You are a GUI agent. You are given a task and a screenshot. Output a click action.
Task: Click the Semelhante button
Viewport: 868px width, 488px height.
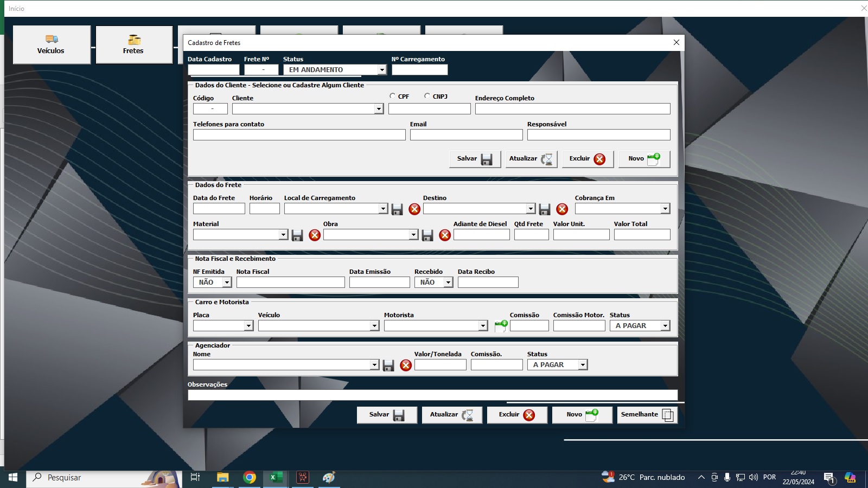pos(647,415)
